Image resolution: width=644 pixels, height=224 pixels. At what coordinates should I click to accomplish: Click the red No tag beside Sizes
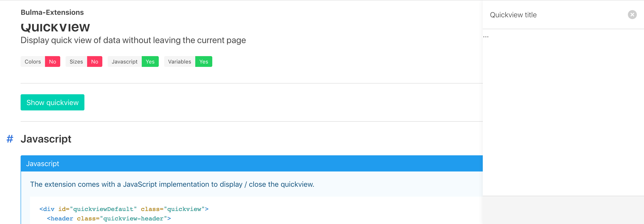(94, 62)
